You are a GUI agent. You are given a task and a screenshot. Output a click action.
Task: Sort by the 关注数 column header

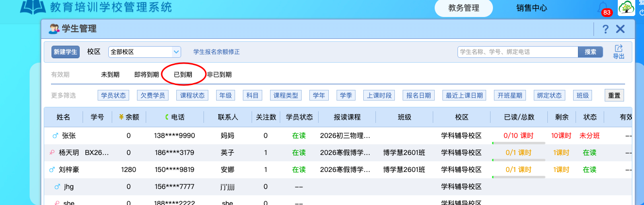pos(266,117)
